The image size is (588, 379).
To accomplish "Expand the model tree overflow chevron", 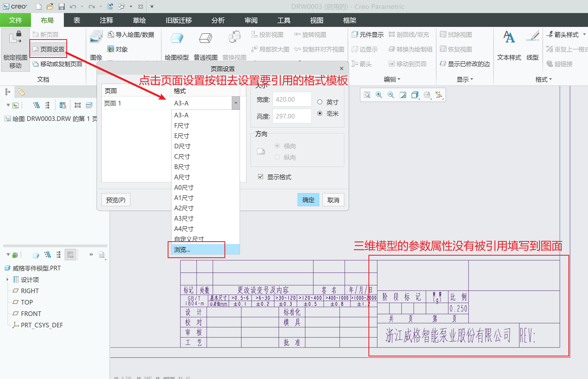I will pos(91,255).
